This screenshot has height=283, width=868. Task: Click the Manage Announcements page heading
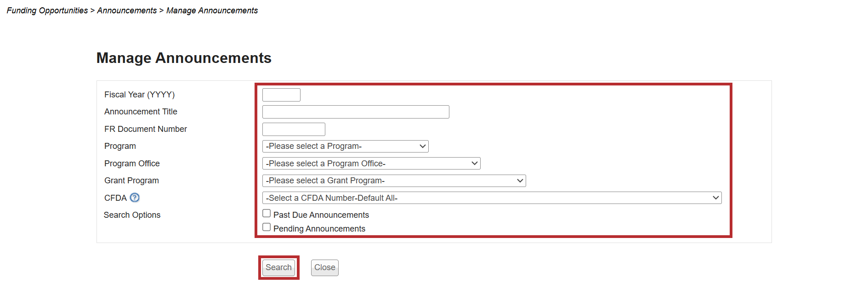click(184, 58)
